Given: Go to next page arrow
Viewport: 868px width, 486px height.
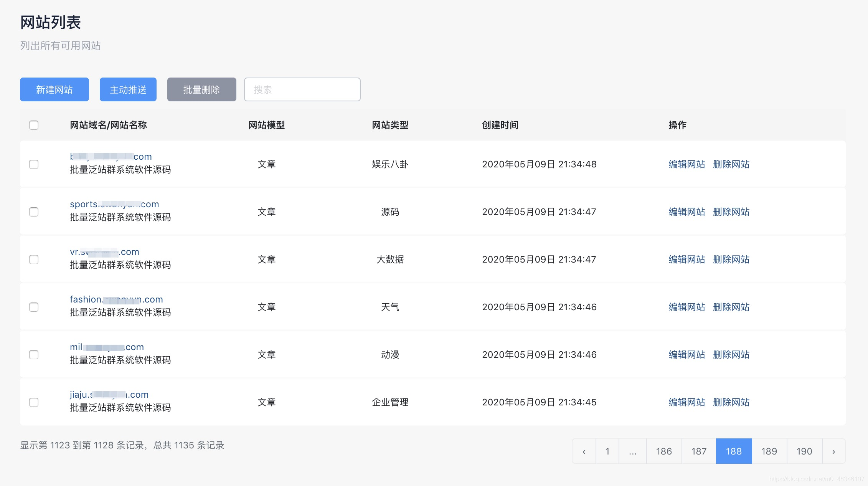Looking at the screenshot, I should coord(833,451).
